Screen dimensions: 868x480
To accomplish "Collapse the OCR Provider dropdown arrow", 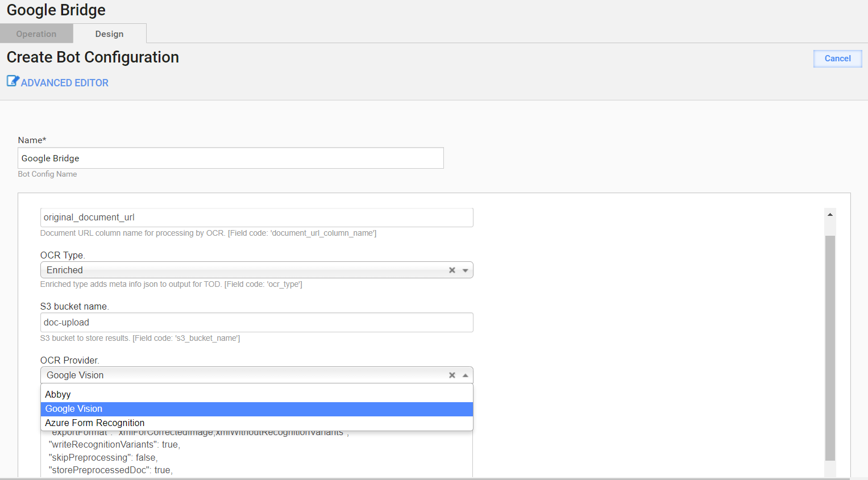I will pyautogui.click(x=466, y=375).
